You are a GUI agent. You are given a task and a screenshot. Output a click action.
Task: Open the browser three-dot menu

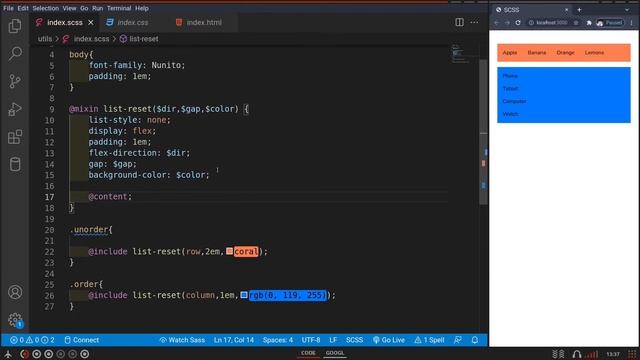pyautogui.click(x=631, y=23)
